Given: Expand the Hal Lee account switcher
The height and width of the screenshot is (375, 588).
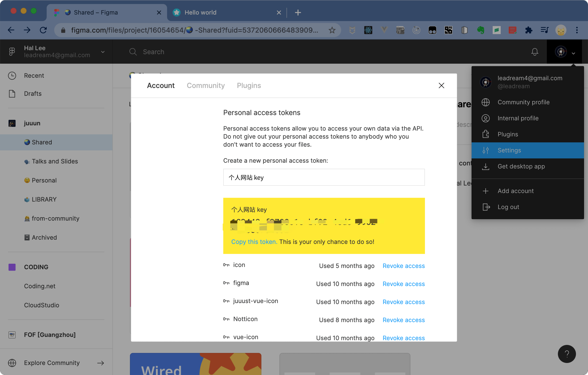Looking at the screenshot, I should point(103,52).
